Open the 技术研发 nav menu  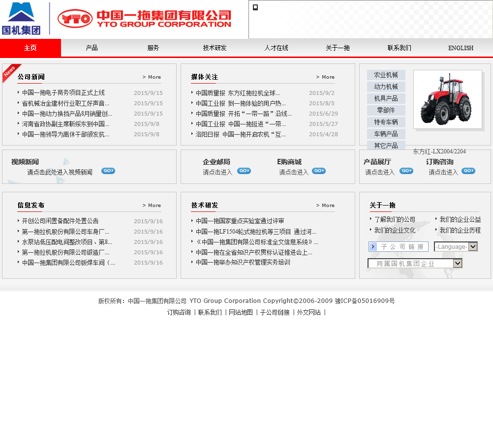(x=215, y=48)
